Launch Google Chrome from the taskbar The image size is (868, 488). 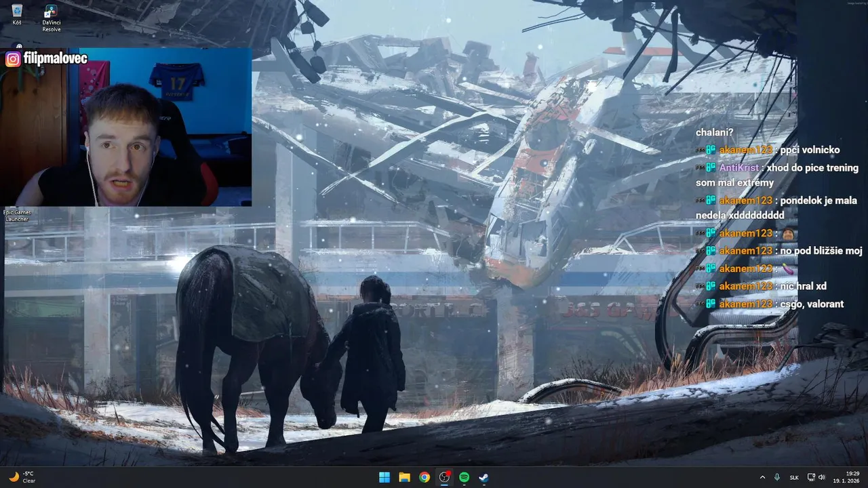click(424, 477)
